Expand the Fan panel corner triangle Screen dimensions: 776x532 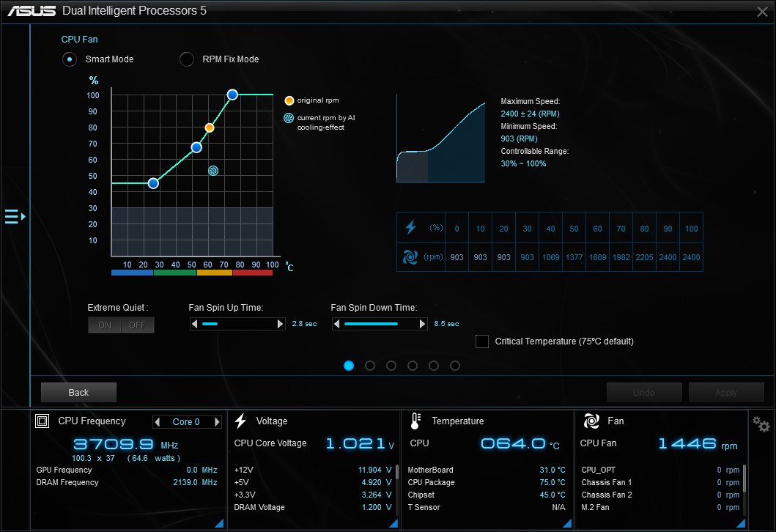[x=742, y=523]
